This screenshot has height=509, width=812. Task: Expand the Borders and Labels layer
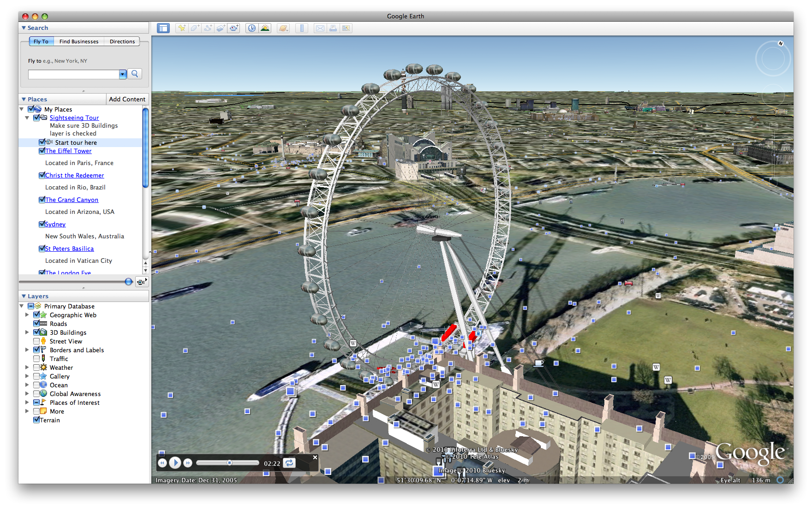click(27, 350)
